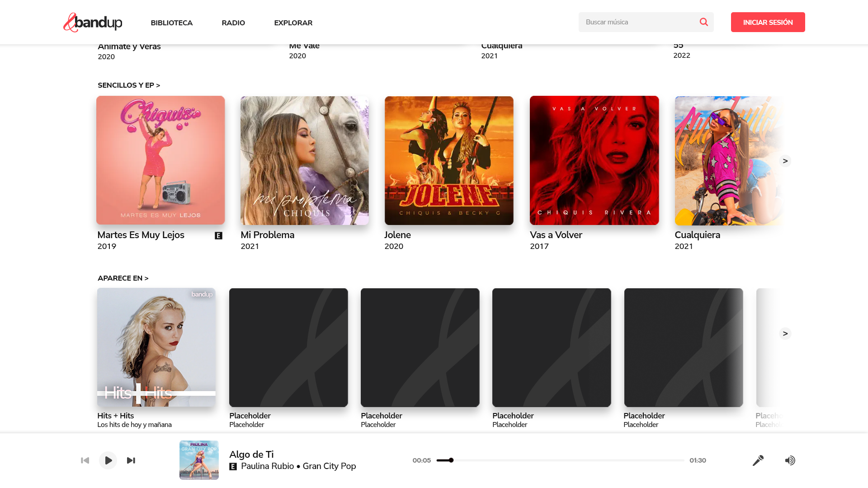Click the year 2017 under Vas a Volver
Screen dimensions: 868x488
(x=539, y=247)
